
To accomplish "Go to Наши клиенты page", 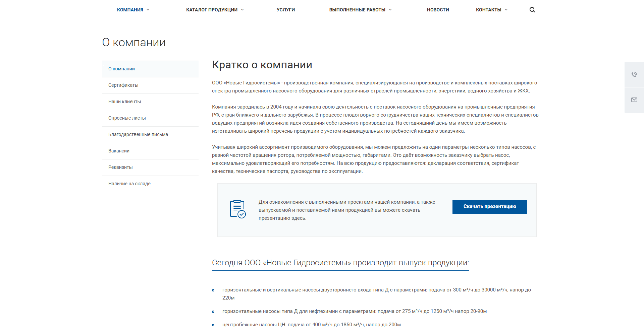I will [124, 102].
